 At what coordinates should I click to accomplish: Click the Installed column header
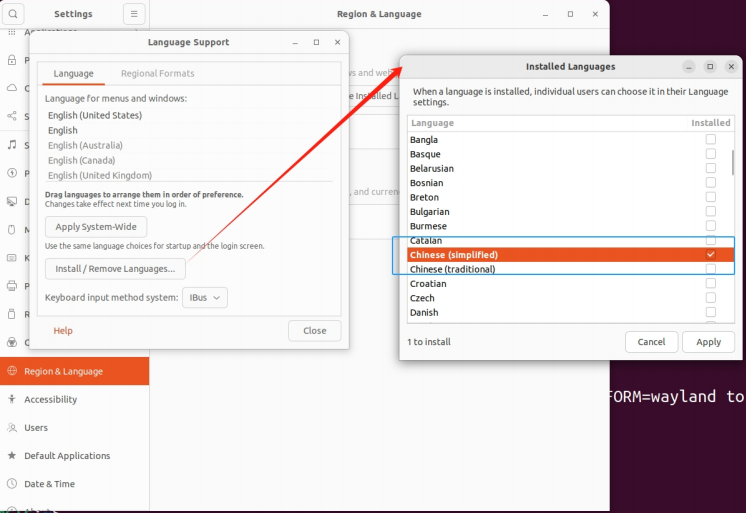710,123
